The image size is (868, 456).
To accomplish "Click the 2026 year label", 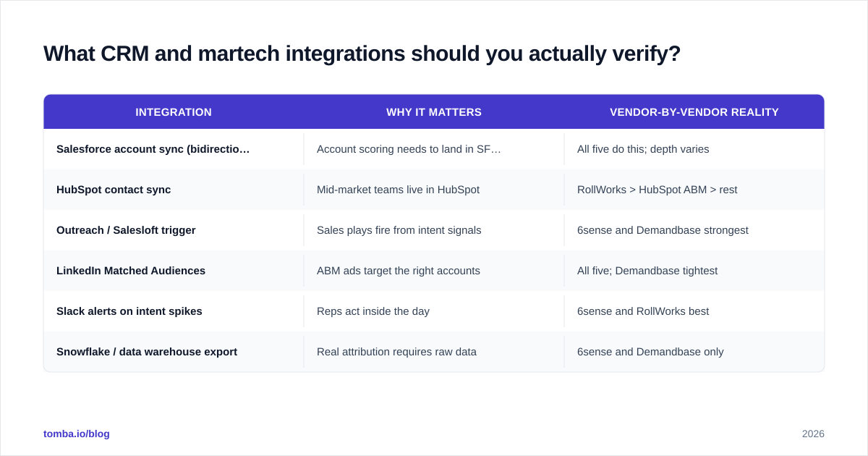I will 813,434.
